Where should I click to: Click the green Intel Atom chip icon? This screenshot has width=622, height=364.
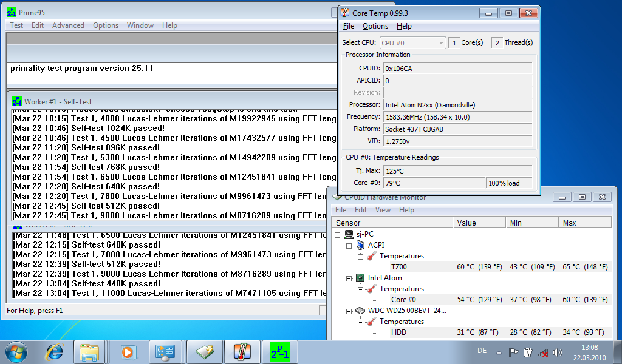click(360, 278)
